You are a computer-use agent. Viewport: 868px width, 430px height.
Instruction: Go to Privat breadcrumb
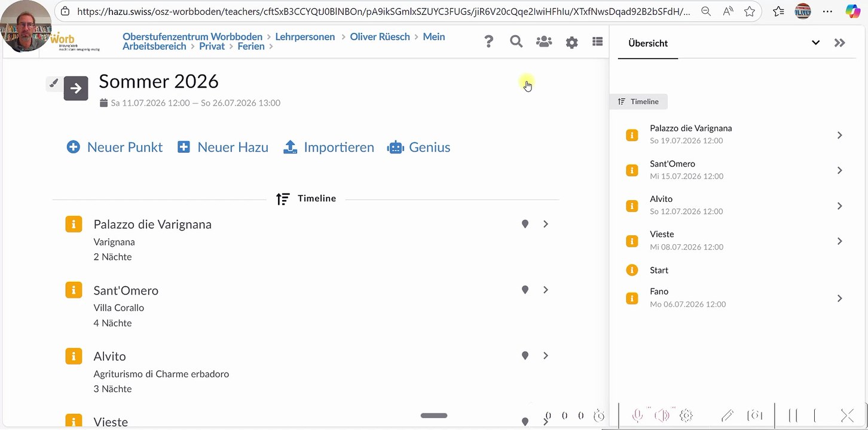(212, 46)
